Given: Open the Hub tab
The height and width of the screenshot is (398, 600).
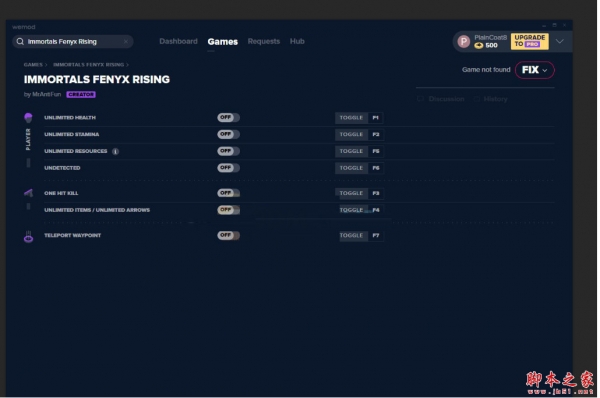Looking at the screenshot, I should [x=297, y=41].
